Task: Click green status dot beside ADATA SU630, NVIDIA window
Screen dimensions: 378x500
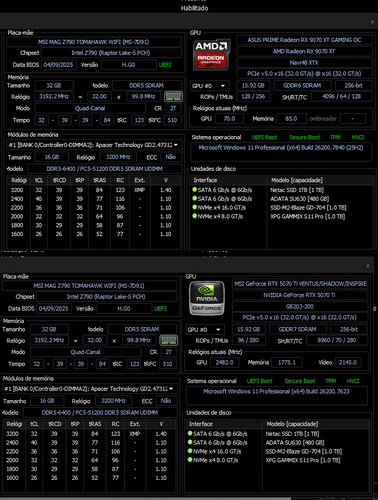Action: coord(190,442)
